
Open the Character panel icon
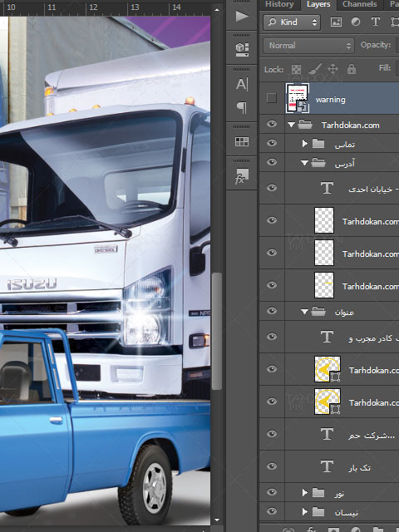[x=242, y=84]
